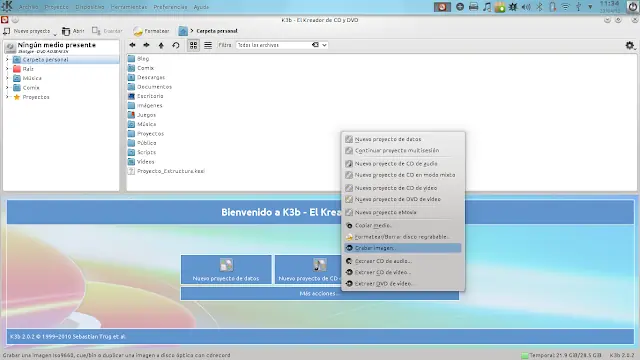Open the volume control tray icon
This screenshot has width=640, height=360.
(526, 7)
